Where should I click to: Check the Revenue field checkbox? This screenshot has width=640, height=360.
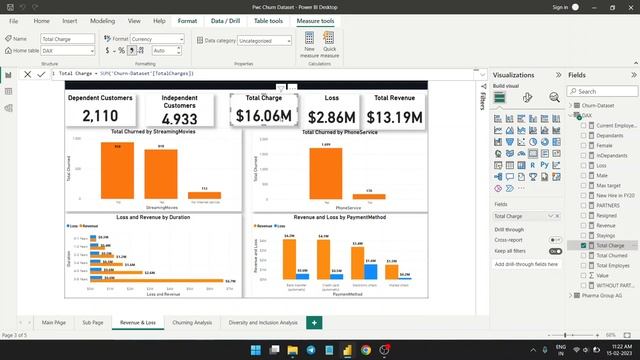coord(583,225)
